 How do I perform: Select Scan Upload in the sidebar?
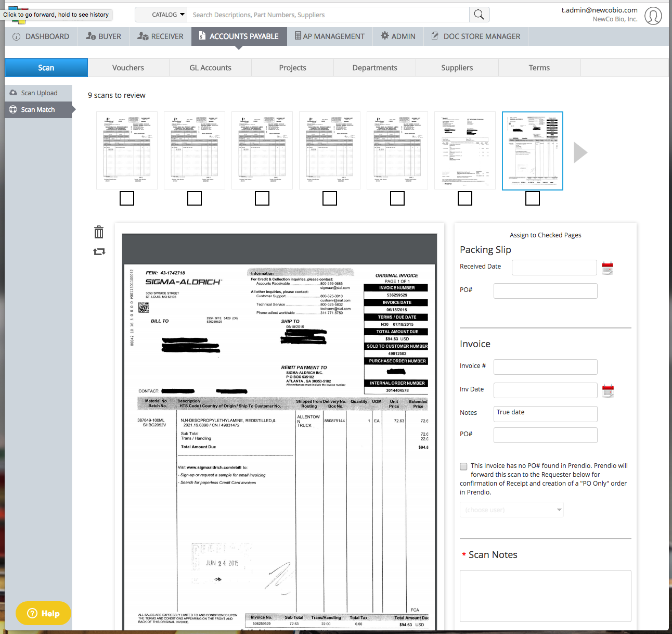pyautogui.click(x=38, y=93)
